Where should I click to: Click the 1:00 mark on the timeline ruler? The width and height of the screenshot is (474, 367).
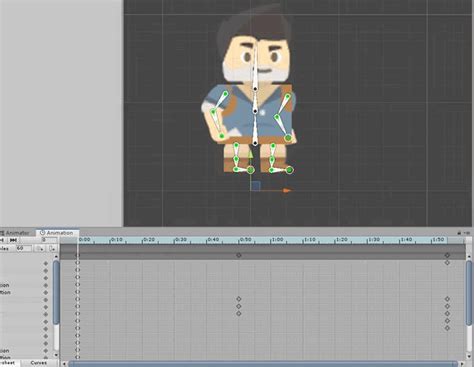click(277, 240)
